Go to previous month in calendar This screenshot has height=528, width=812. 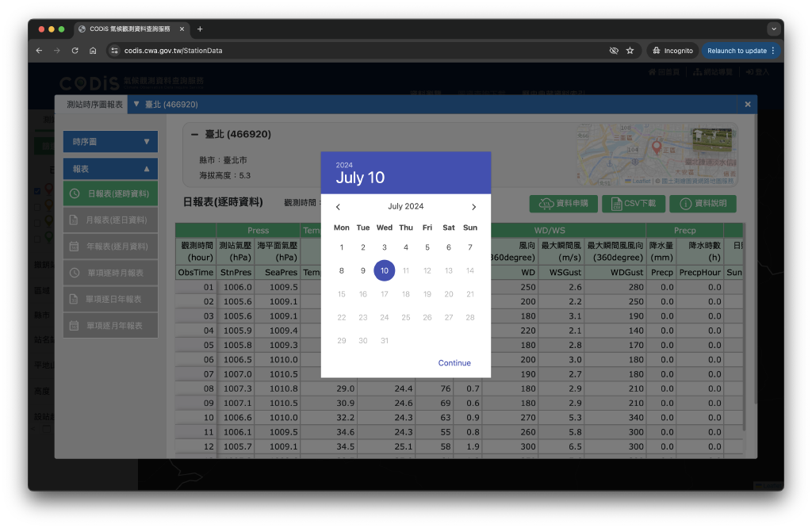[x=339, y=207]
